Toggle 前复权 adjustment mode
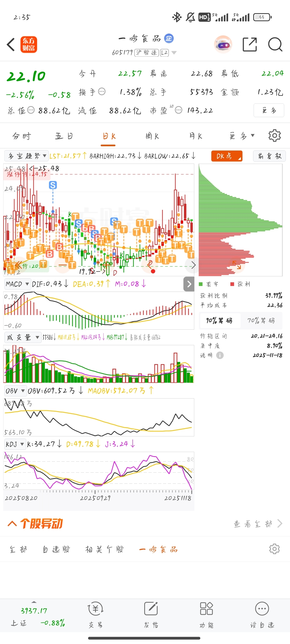The image size is (290, 644). pos(269,156)
